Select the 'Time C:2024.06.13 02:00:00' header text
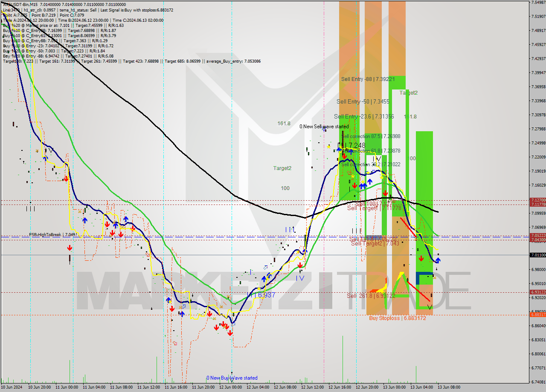Viewport: 546px width, 392px height. pyautogui.click(x=137, y=20)
